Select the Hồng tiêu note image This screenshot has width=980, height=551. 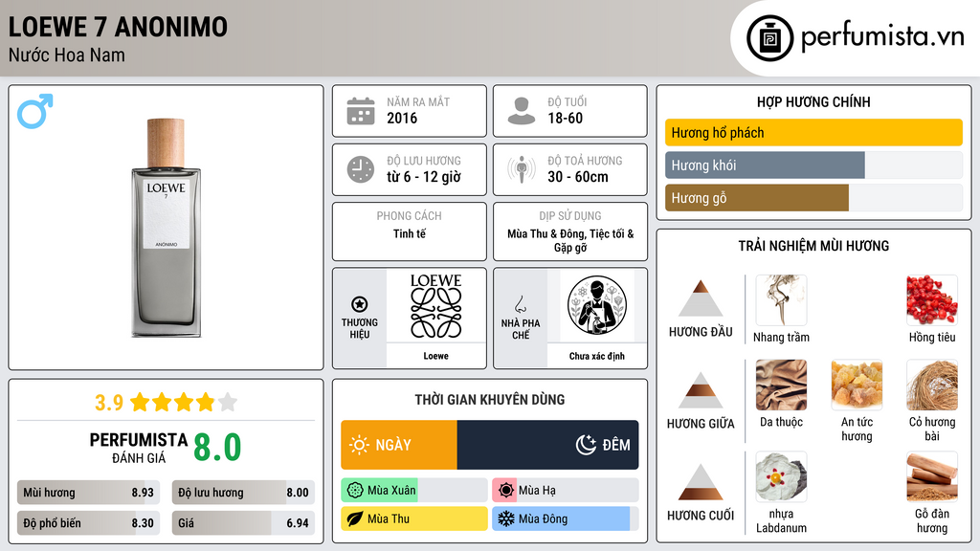click(932, 300)
